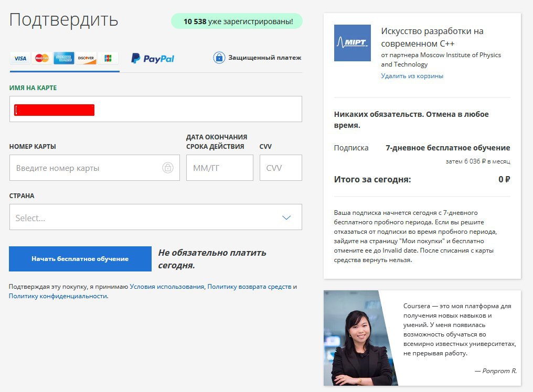This screenshot has height=392, width=533.
Task: Open Политику конфиденциальности link
Action: point(58,296)
